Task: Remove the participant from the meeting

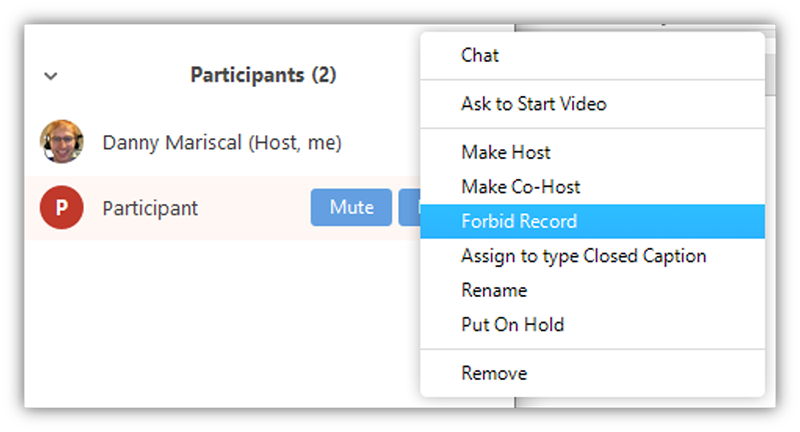Action: pyautogui.click(x=494, y=373)
